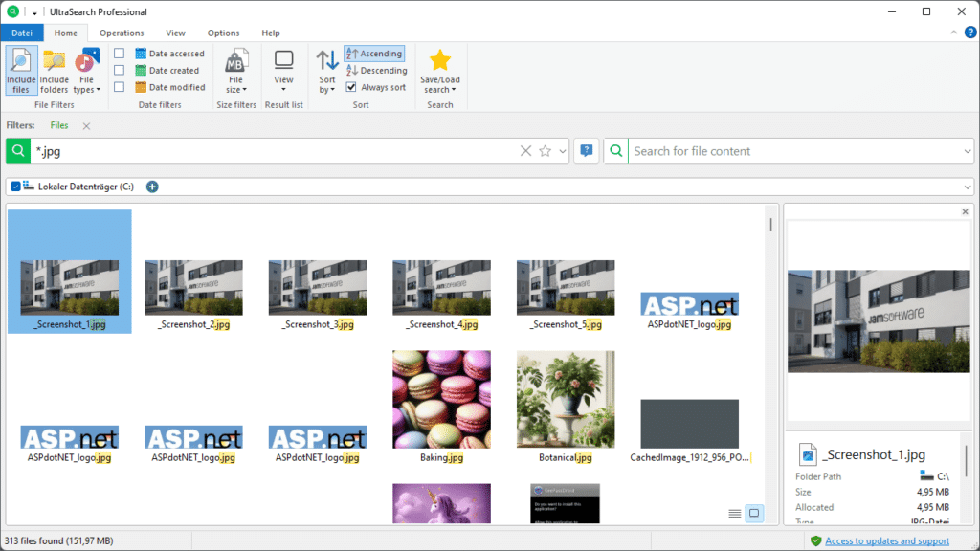Toggle the Include files filter
This screenshot has height=551, width=980.
tap(21, 71)
